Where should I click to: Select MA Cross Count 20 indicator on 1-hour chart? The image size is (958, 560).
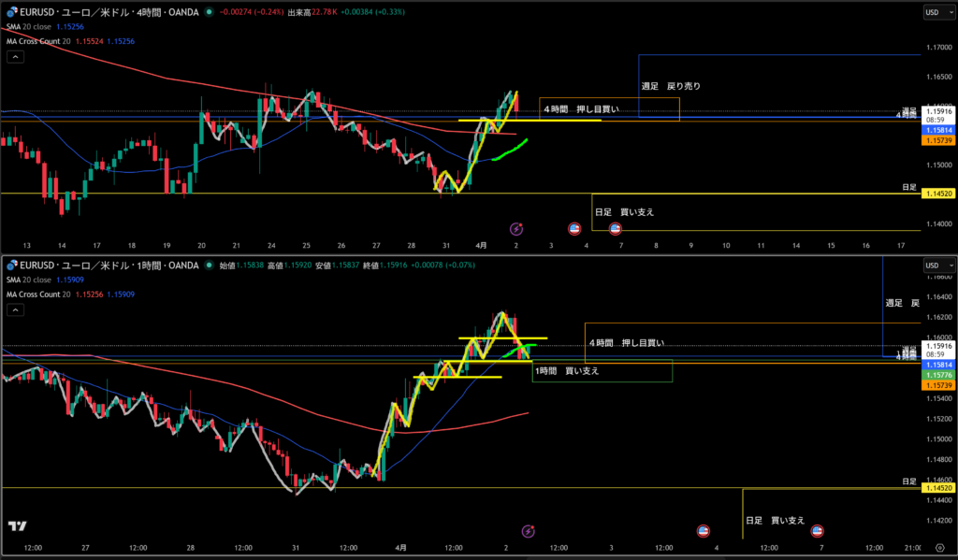coord(42,294)
